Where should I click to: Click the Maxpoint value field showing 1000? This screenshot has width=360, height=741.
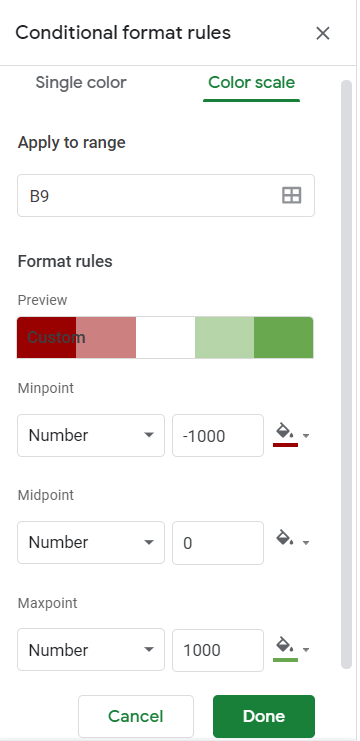[x=218, y=650]
